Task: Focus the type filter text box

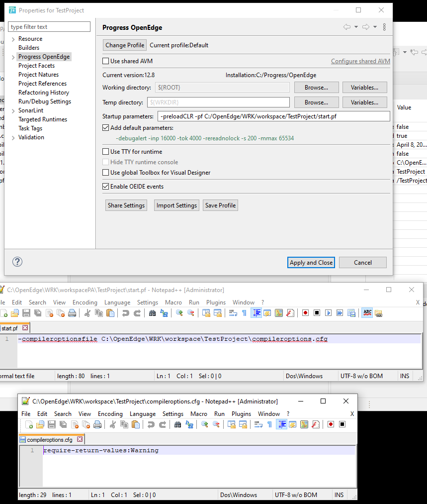Action: coord(49,27)
